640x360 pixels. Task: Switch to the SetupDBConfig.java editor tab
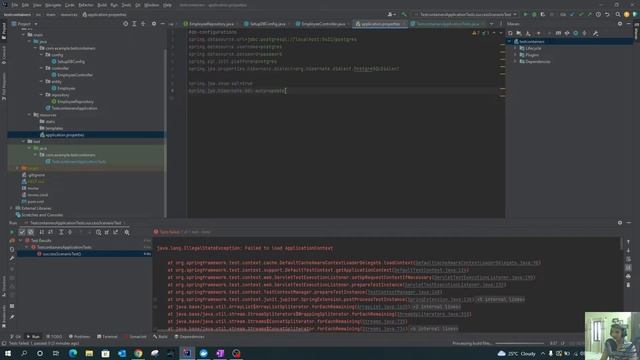coord(267,24)
